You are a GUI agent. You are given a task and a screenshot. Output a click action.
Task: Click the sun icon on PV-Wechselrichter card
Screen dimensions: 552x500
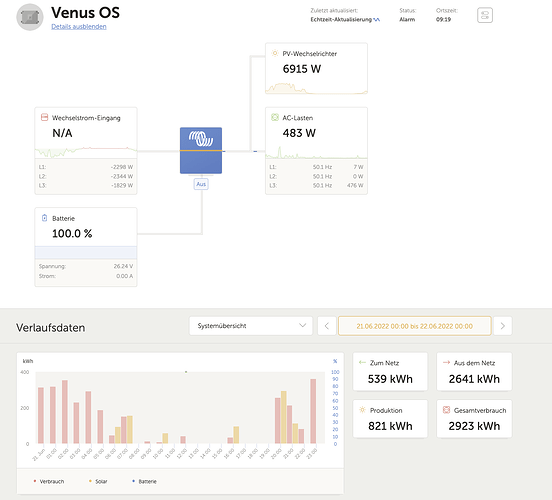pyautogui.click(x=275, y=53)
